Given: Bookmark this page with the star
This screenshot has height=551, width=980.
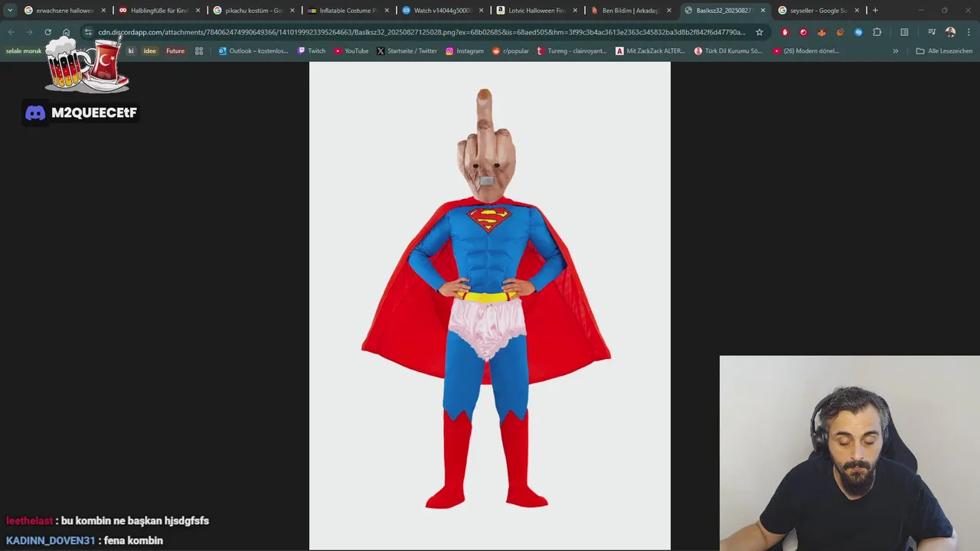Looking at the screenshot, I should 759,32.
